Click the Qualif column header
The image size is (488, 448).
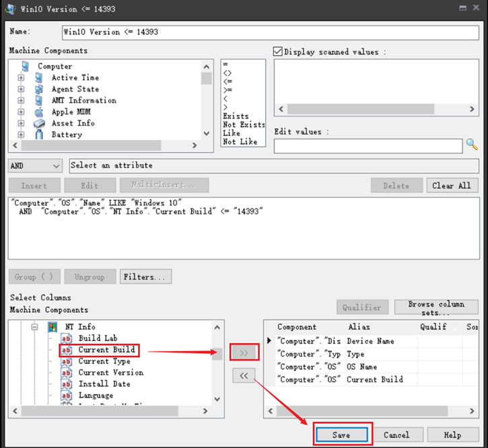[433, 327]
